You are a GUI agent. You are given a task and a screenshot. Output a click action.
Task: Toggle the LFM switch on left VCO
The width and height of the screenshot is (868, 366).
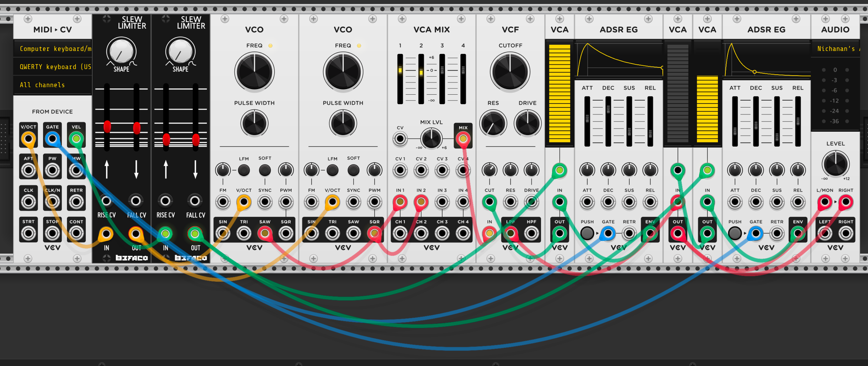coord(244,170)
